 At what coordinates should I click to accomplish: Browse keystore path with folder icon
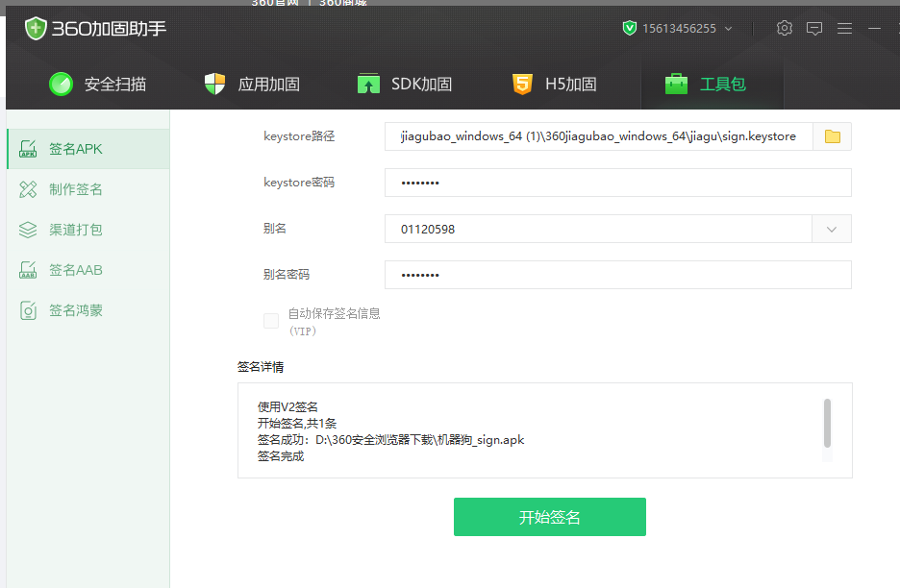[833, 136]
